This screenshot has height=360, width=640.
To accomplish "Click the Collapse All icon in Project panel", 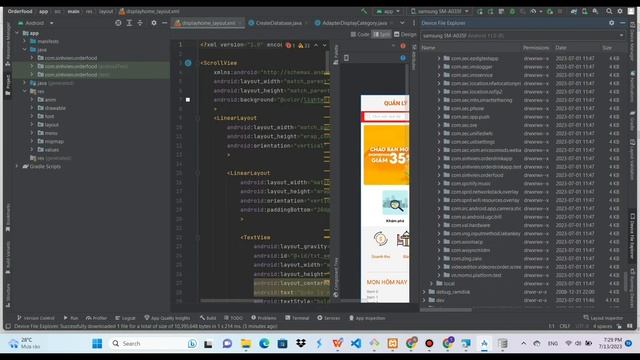I will point(140,23).
